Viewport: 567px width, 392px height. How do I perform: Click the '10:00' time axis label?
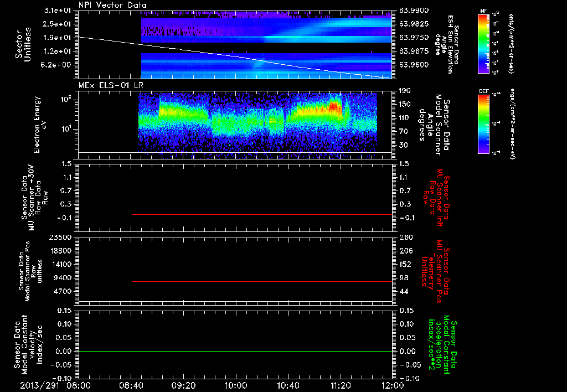coord(236,385)
